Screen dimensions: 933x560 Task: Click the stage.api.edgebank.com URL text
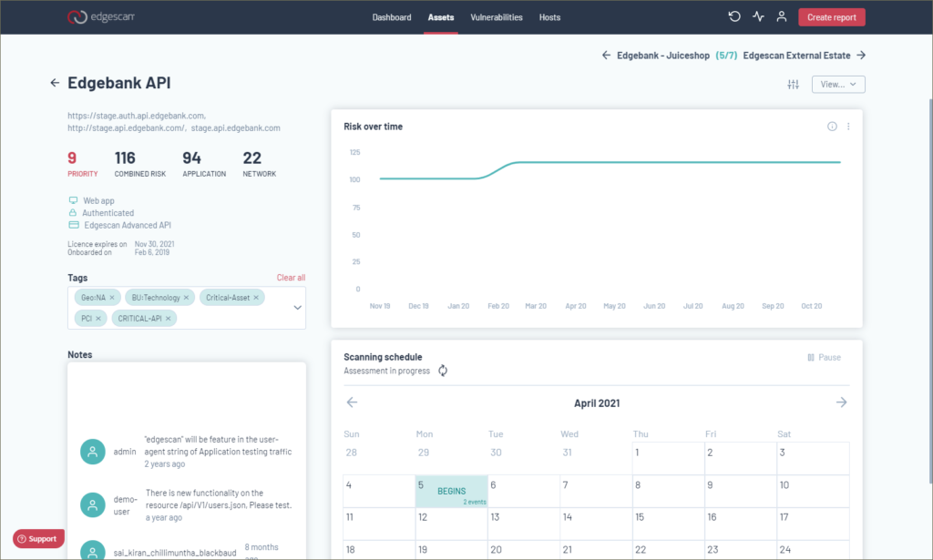pyautogui.click(x=236, y=127)
